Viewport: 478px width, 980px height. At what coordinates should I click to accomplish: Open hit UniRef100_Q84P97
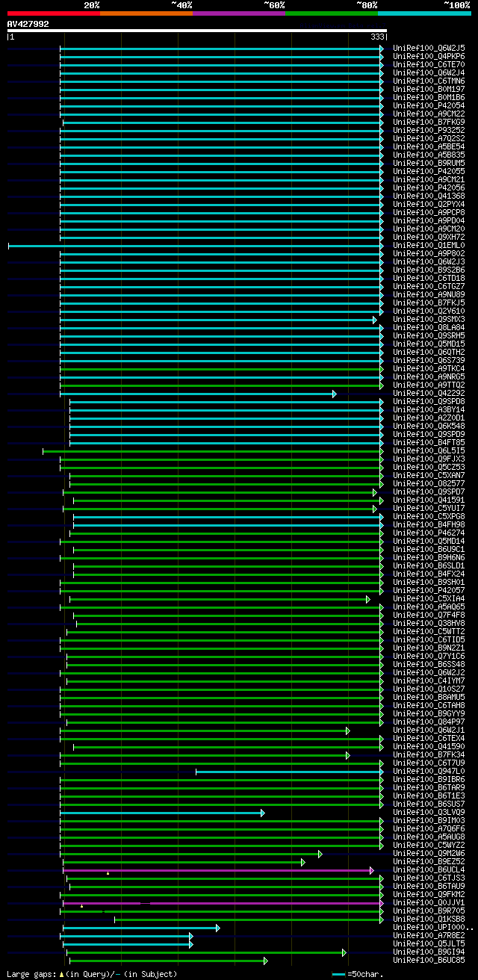click(429, 722)
